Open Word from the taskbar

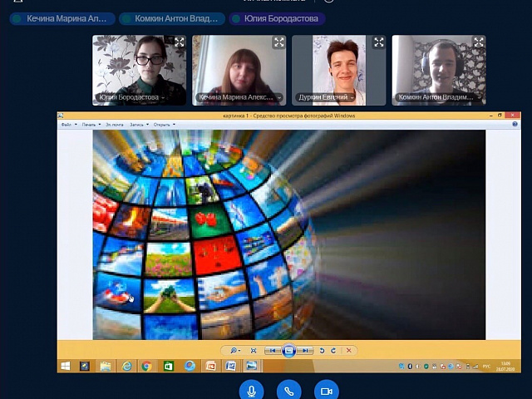[x=231, y=366]
